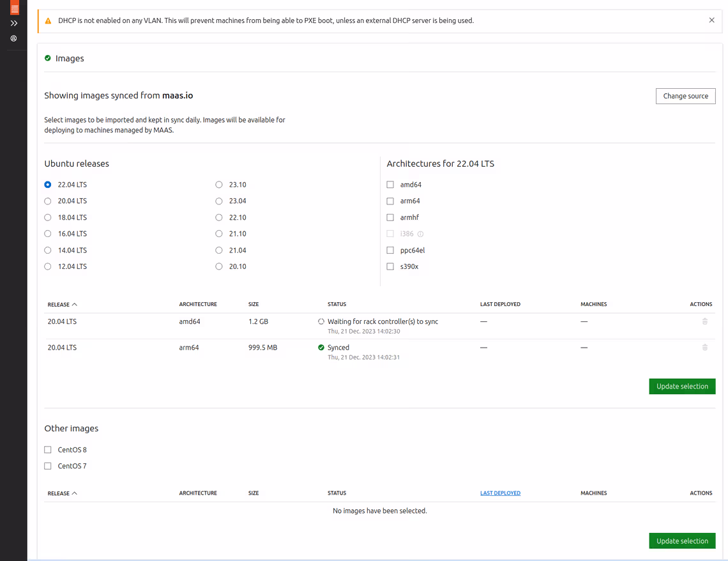Enable the amd64 architecture checkbox
Viewport: 728px width, 561px height.
point(390,185)
